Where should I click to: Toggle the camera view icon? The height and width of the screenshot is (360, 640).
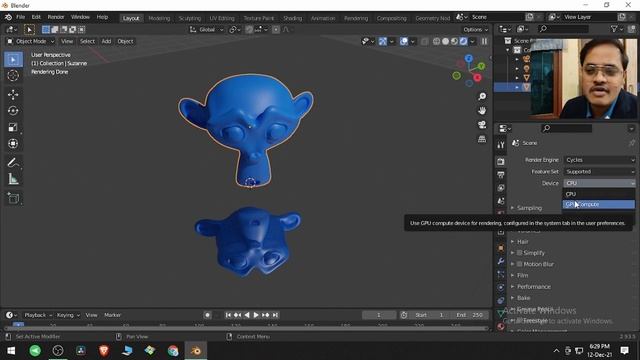click(x=482, y=125)
